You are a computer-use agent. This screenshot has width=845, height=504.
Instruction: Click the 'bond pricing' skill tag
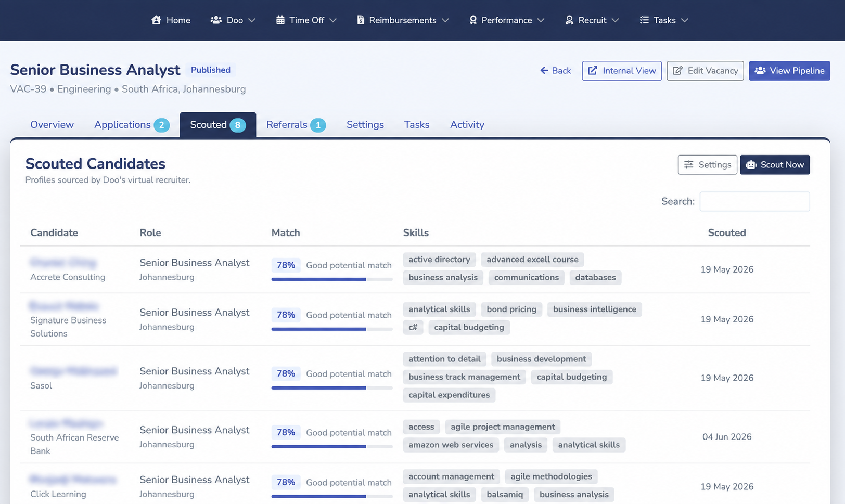[x=511, y=309]
